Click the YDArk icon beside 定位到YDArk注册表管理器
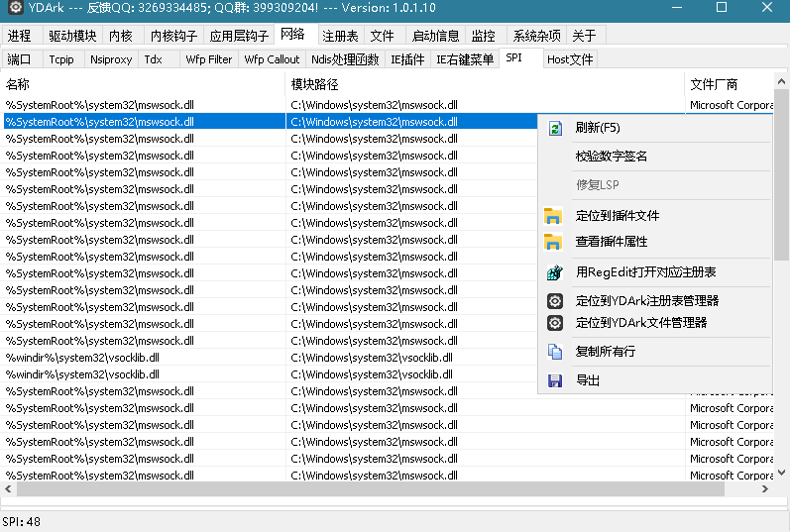 [555, 301]
